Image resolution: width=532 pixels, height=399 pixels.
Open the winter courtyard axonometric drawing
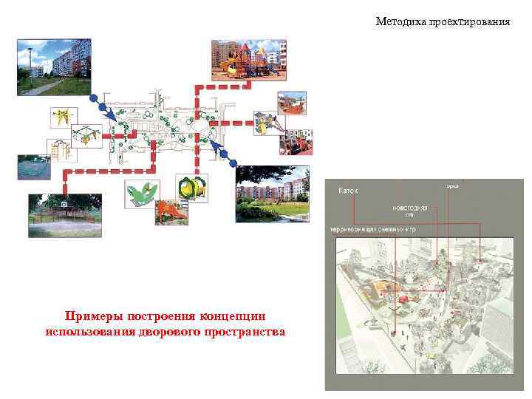click(425, 306)
